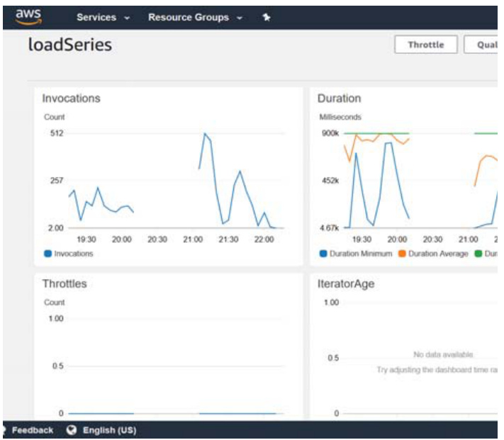Click the Invocations peak near 512
504x440 pixels.
(x=205, y=133)
